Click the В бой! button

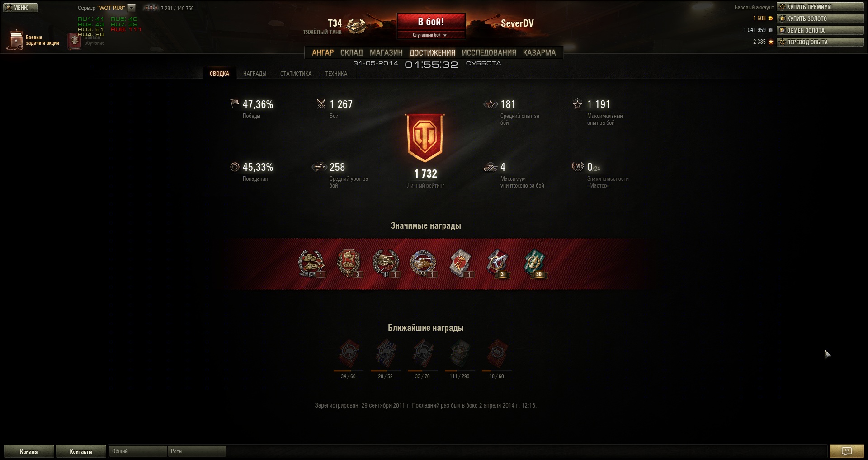pos(431,22)
